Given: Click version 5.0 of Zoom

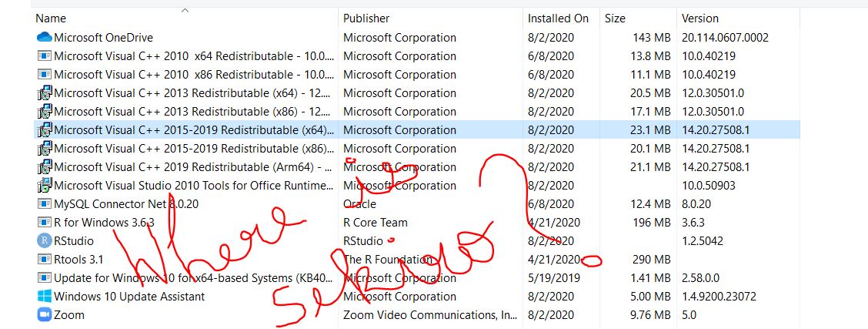Looking at the screenshot, I should (x=689, y=314).
